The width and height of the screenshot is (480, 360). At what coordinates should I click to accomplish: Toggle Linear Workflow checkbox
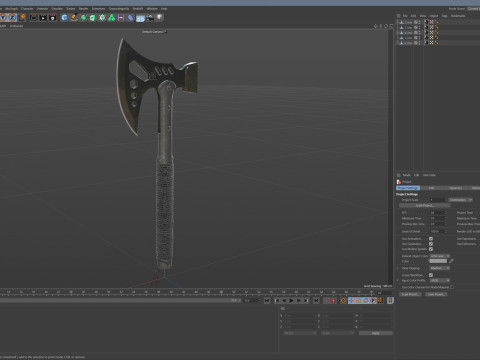coord(431,275)
